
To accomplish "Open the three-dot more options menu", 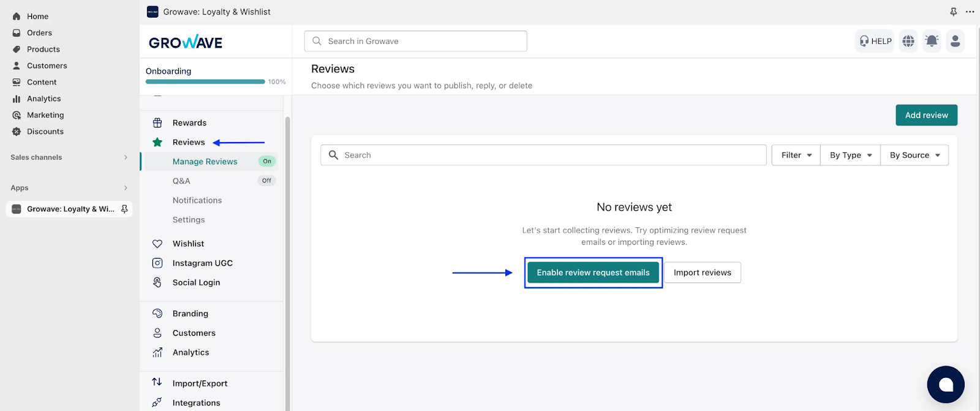I will (970, 12).
